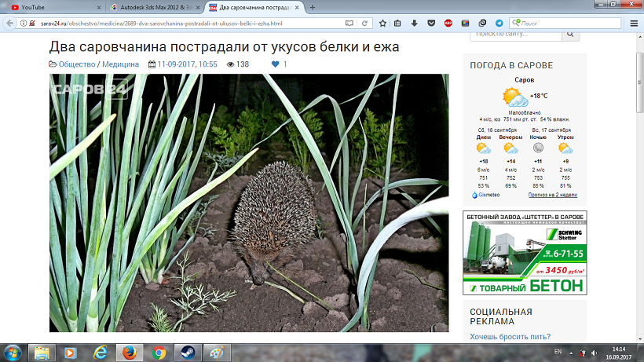Open Google Chrome from taskbar
The width and height of the screenshot is (644, 362).
[159, 353]
